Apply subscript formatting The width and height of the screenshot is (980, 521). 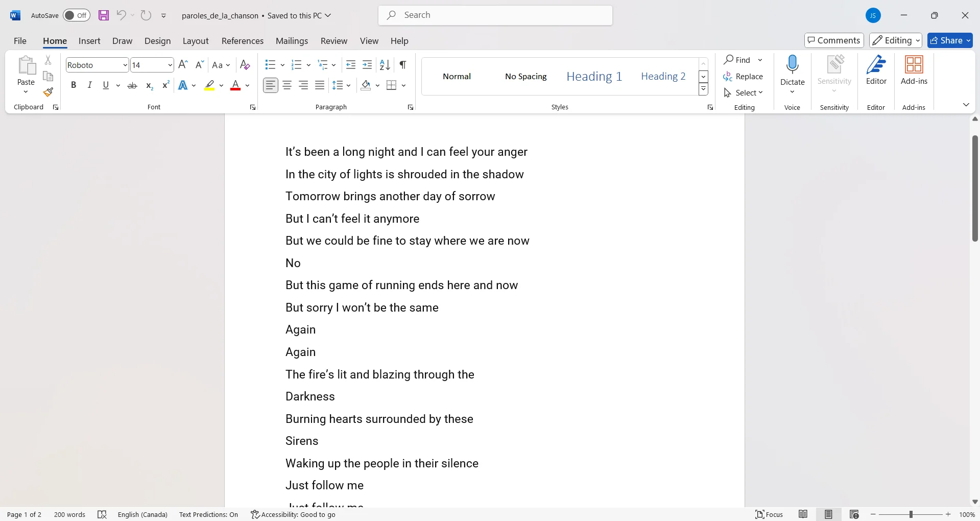pyautogui.click(x=149, y=85)
